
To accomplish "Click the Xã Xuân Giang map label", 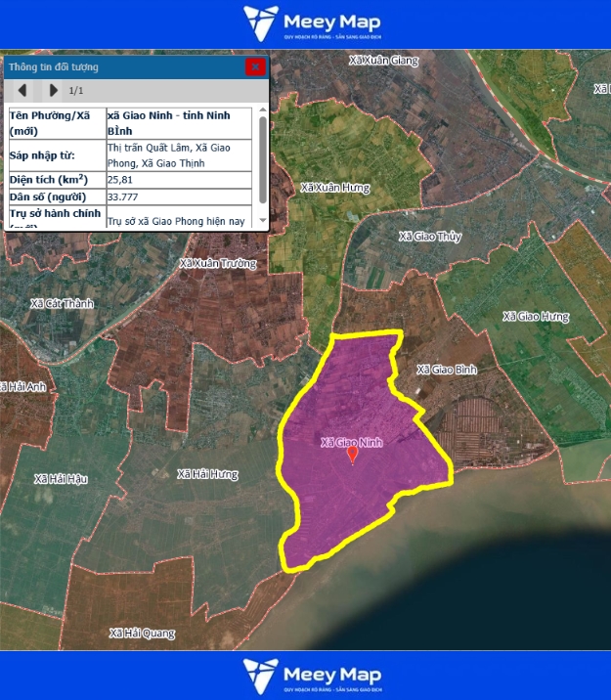I will [x=383, y=61].
